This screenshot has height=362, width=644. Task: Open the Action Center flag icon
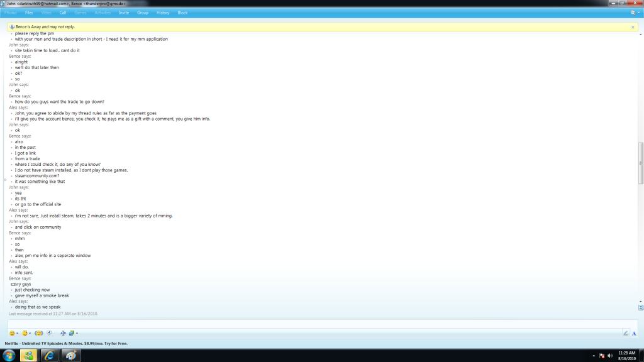[x=602, y=356]
